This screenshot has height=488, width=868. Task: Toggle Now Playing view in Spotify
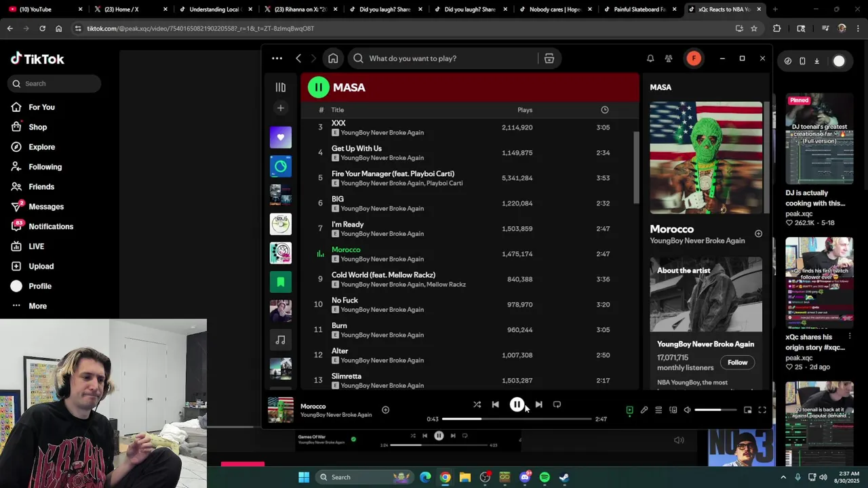coord(629,410)
